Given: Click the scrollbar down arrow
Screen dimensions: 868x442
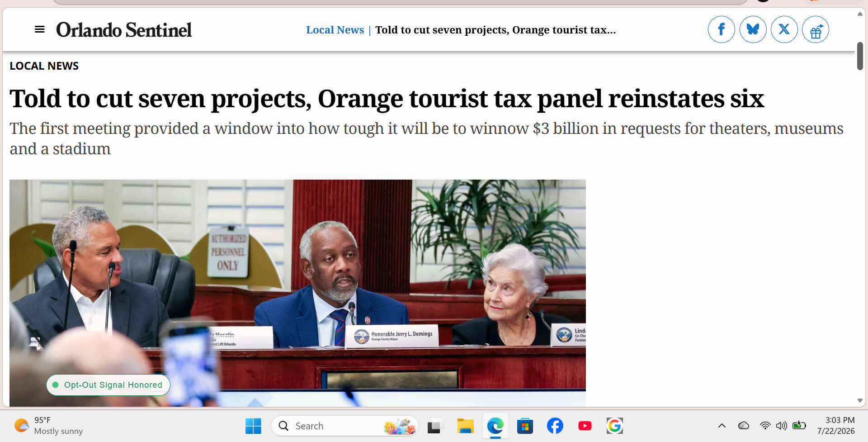Looking at the screenshot, I should (860, 401).
